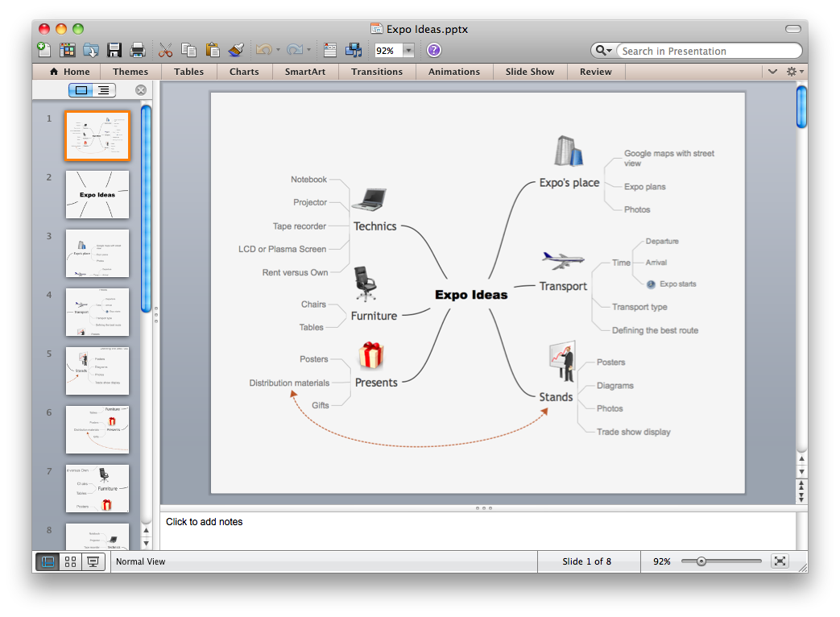Viewport: 840px width, 617px height.
Task: Open the ribbon gear settings icon
Action: point(794,71)
